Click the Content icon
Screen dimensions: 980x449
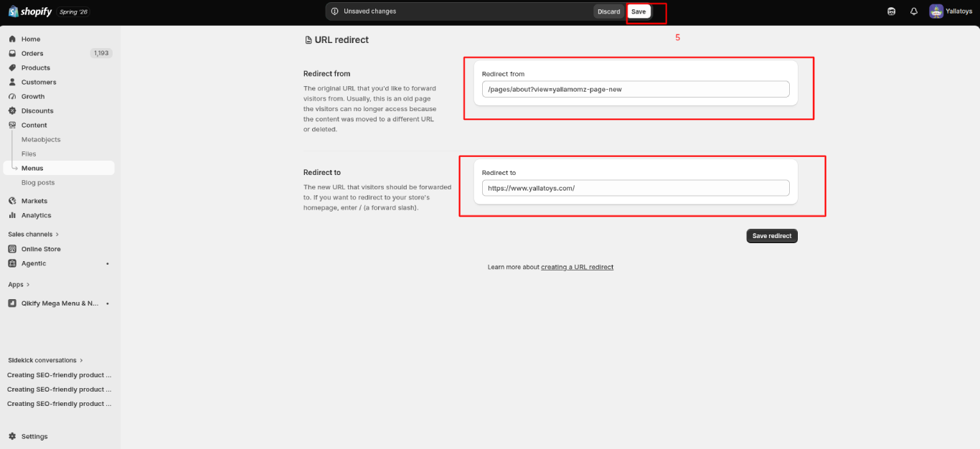[x=12, y=125]
